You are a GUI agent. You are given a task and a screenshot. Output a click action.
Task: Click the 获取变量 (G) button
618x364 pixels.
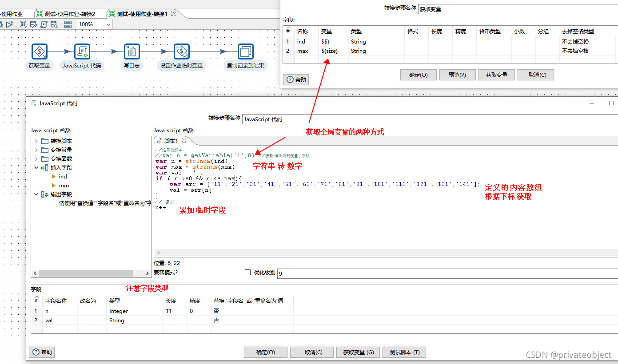tap(359, 352)
